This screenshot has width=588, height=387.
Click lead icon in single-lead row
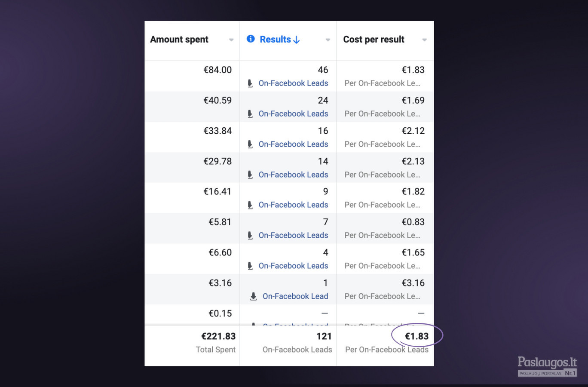coord(254,296)
